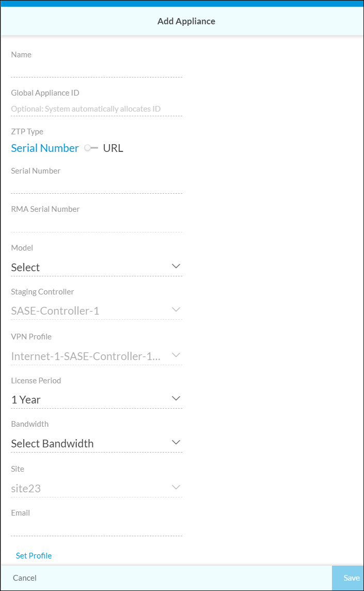
Task: Toggle ZTP Type to URL
Action: point(113,148)
